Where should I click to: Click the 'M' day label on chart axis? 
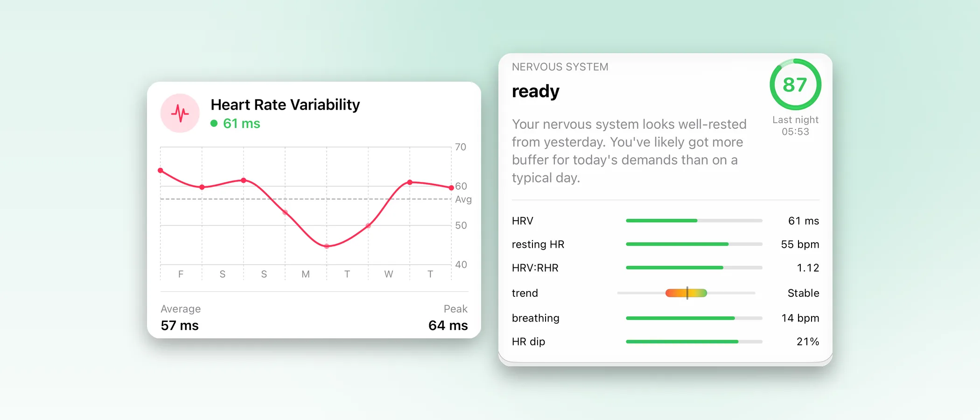[x=306, y=274]
